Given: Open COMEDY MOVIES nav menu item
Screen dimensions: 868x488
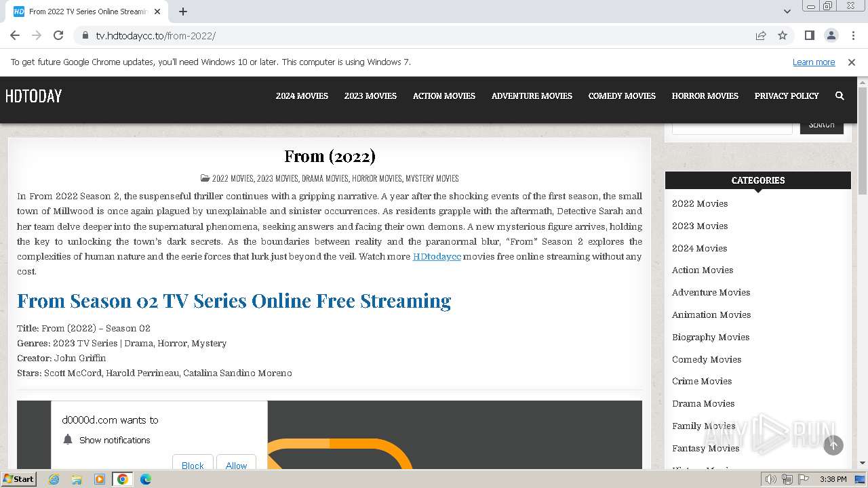Looking at the screenshot, I should (622, 96).
